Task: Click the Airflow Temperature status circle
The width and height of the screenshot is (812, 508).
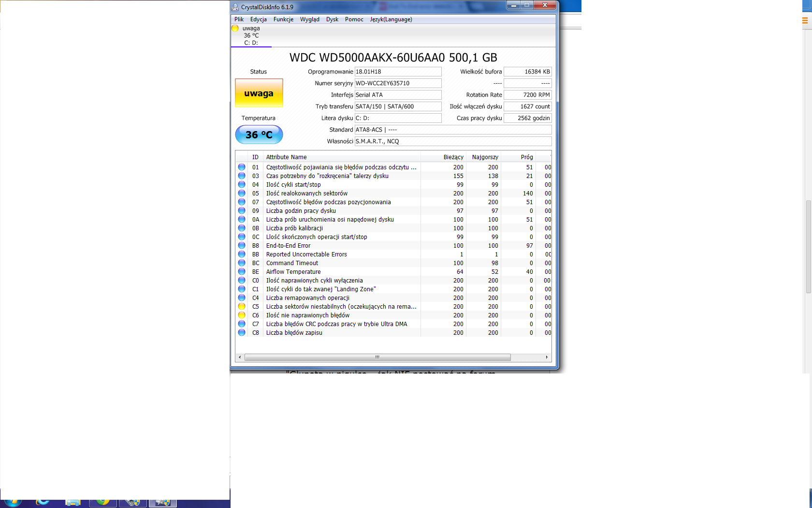Action: tap(242, 271)
